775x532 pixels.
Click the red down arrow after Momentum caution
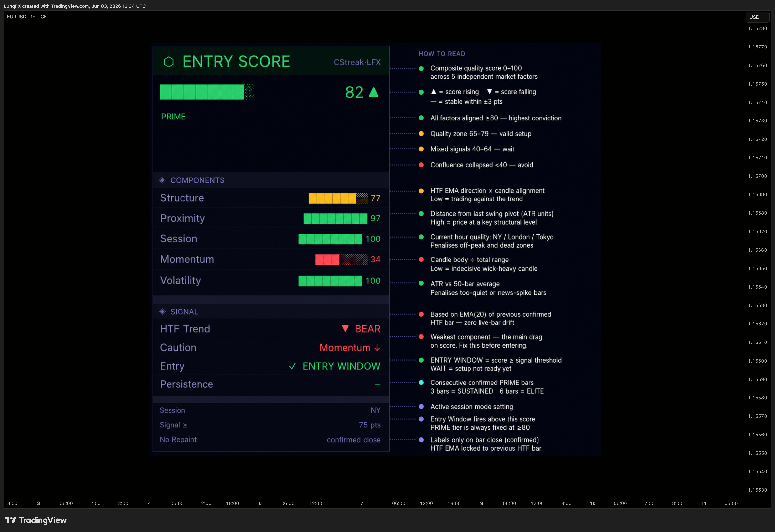(x=377, y=348)
